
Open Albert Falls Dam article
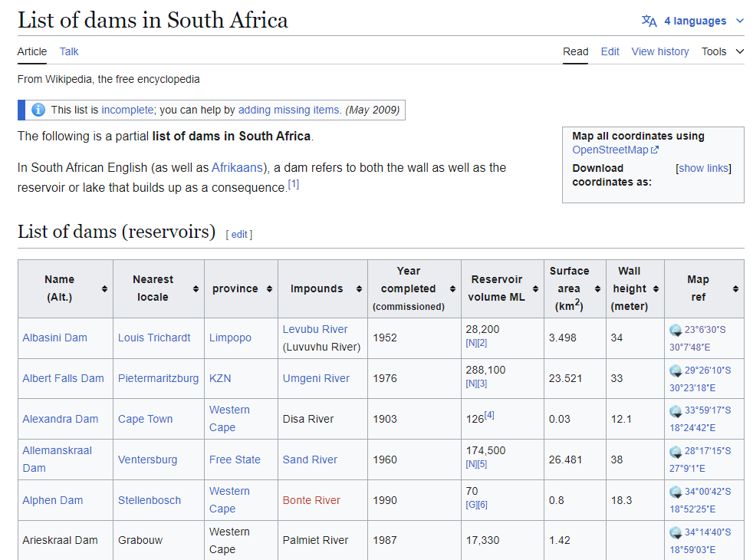click(x=63, y=378)
